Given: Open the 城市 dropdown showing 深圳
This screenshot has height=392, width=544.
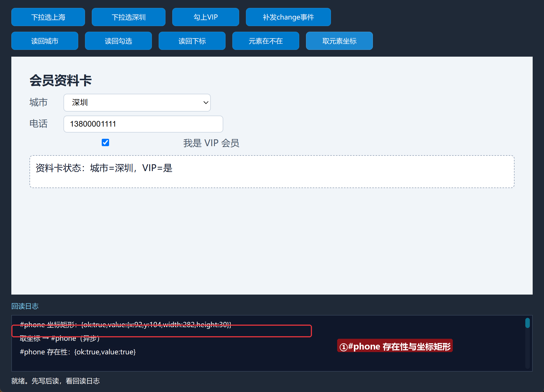Looking at the screenshot, I should pos(137,103).
